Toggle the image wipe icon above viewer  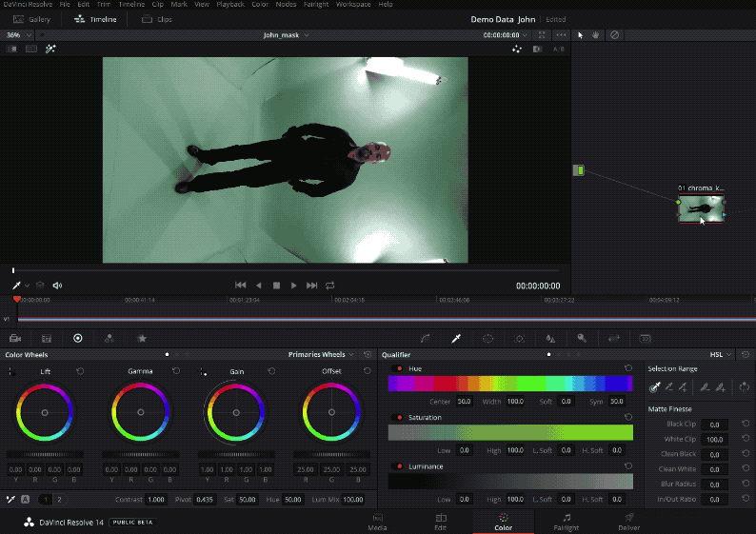click(x=11, y=49)
